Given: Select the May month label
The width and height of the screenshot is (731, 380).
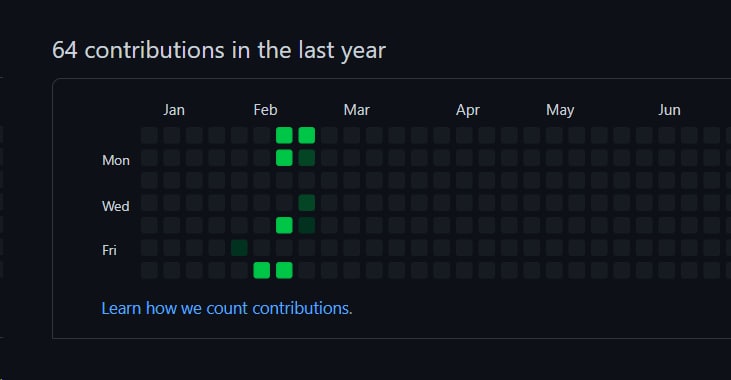Looking at the screenshot, I should (x=560, y=111).
